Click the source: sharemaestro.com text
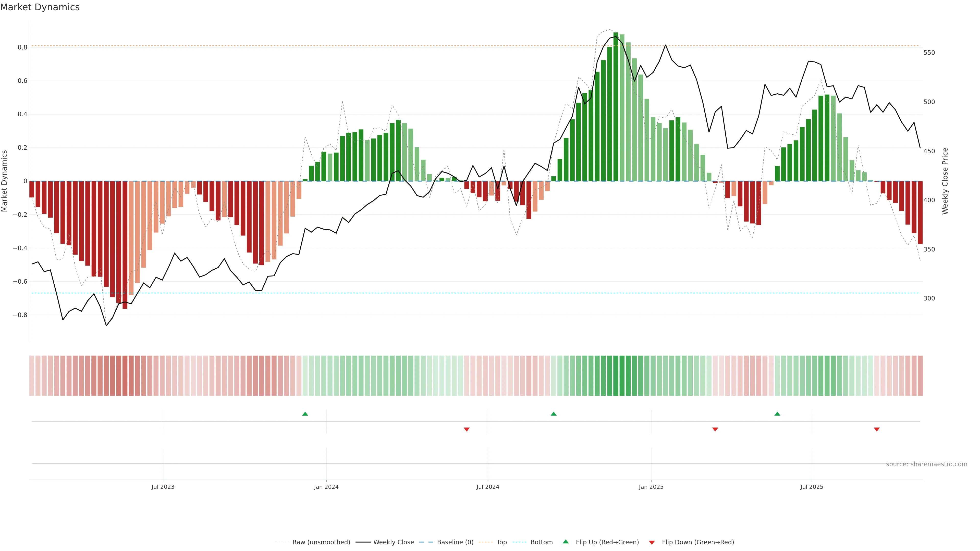The height and width of the screenshot is (551, 980). (x=926, y=464)
